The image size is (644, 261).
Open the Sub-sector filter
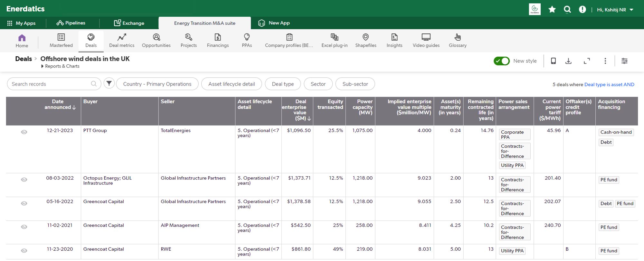[355, 84]
